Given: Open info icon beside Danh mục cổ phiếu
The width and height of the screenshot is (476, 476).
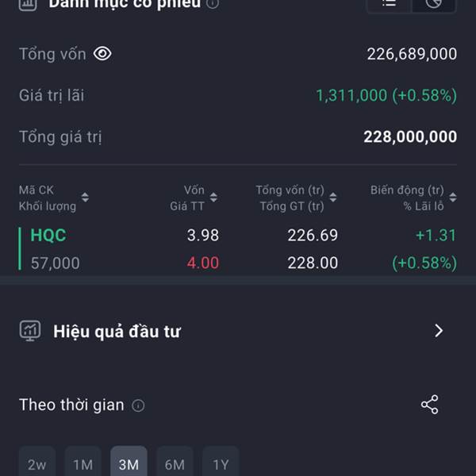Looking at the screenshot, I should tap(213, 4).
